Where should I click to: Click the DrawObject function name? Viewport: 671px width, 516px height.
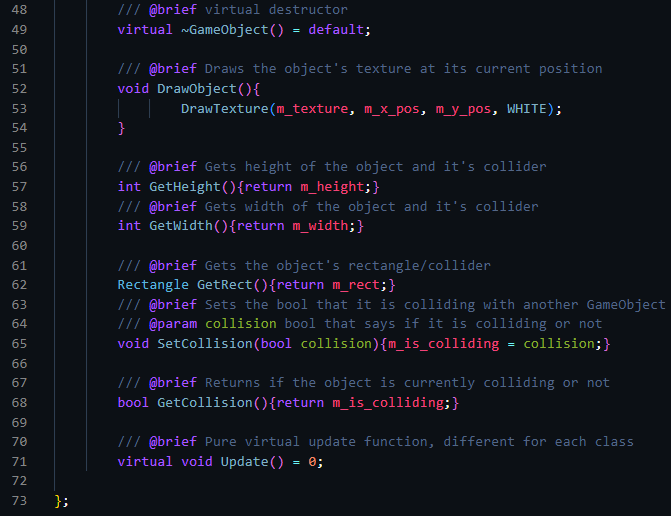tap(192, 88)
